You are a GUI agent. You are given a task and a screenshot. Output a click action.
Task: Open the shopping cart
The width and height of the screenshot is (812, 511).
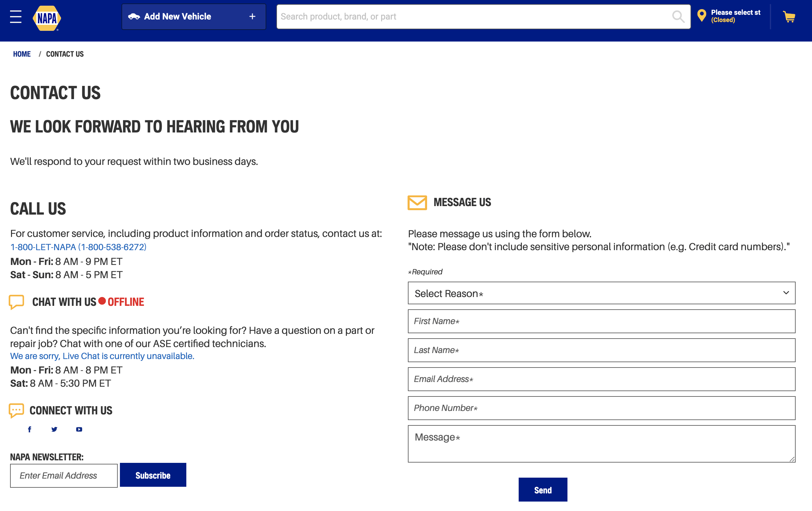coord(789,16)
